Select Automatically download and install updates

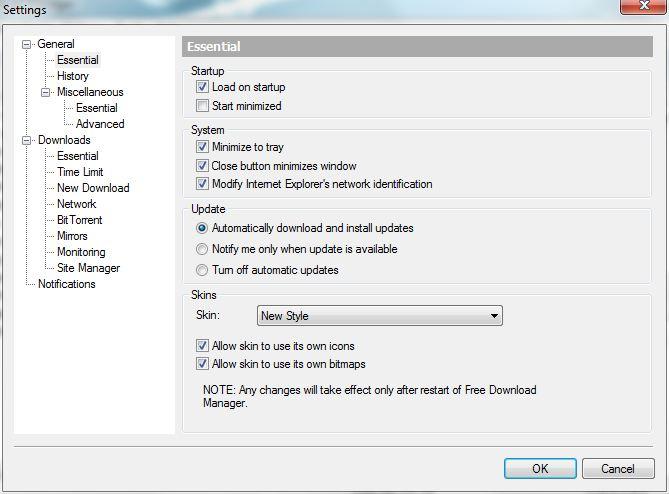tap(202, 228)
